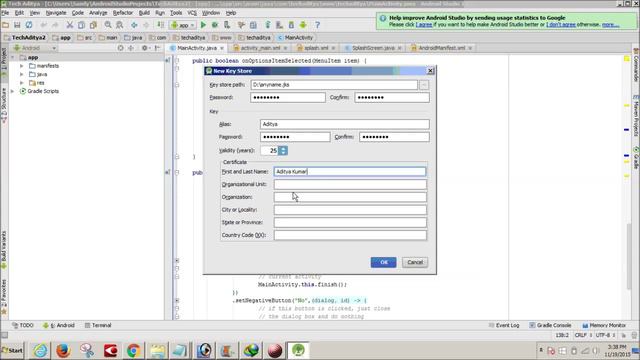Screen dimensions: 640x360
Task: Expand the Gradle Scripts node
Action: 13,91
